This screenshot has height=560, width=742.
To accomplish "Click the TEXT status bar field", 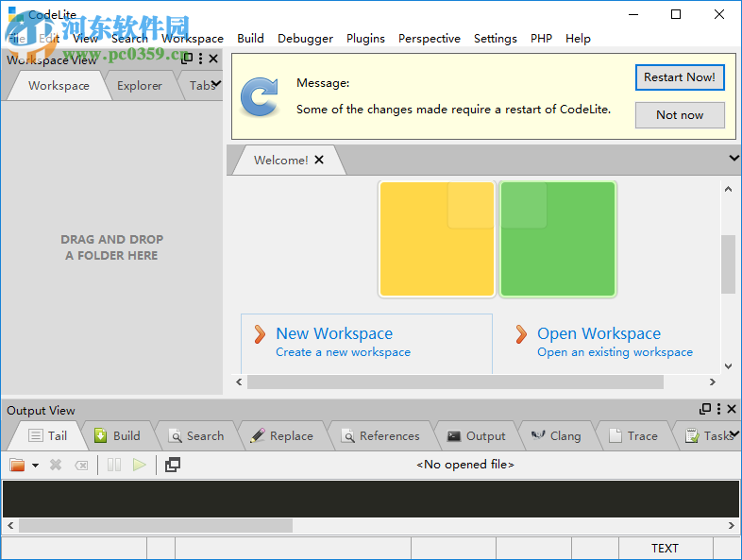I will (665, 548).
